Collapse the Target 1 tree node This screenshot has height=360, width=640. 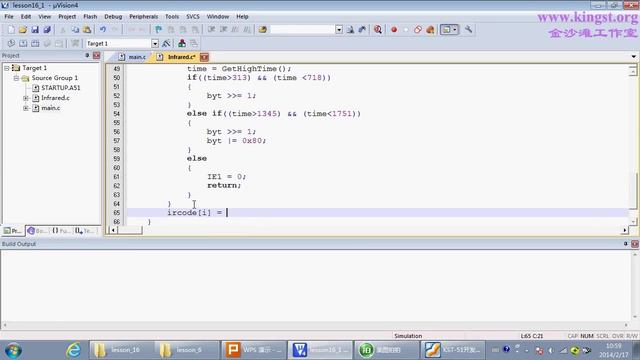pyautogui.click(x=7, y=68)
